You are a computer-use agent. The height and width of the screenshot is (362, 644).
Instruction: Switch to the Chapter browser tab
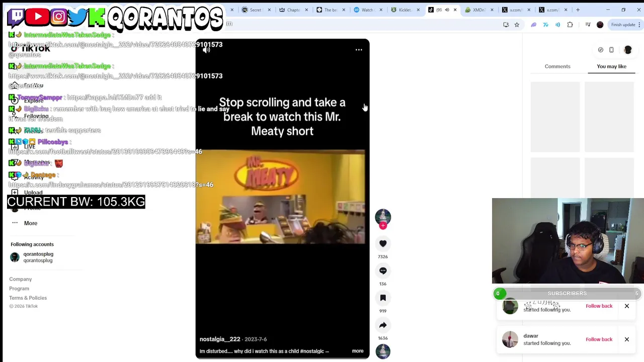click(293, 10)
